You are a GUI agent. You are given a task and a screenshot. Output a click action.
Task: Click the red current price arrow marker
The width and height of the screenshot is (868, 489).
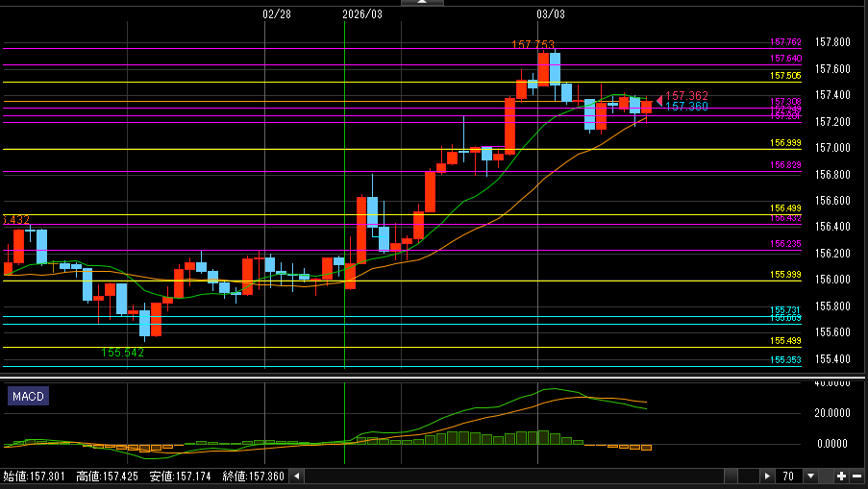(x=658, y=99)
